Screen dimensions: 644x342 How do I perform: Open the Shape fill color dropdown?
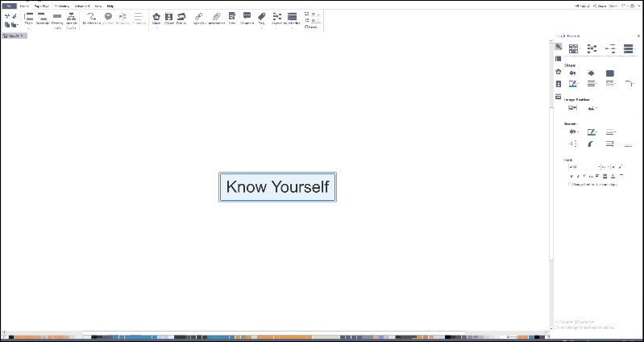[573, 73]
